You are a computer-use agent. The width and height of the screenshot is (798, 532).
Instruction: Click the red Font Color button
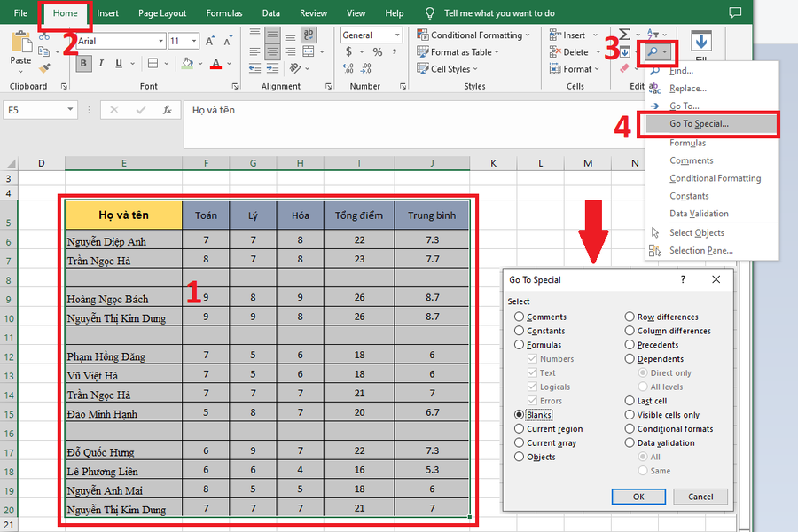coord(215,63)
